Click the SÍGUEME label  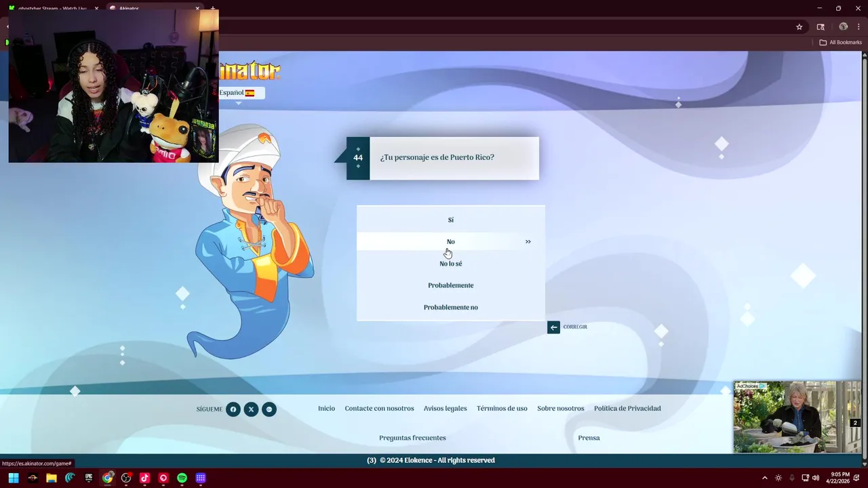pos(209,409)
